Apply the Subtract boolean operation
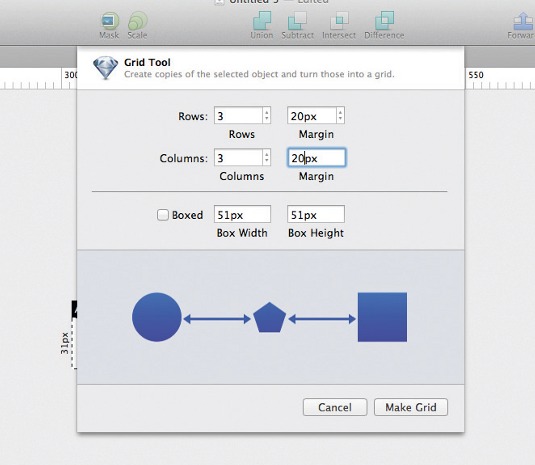Image resolution: width=535 pixels, height=465 pixels. (x=297, y=20)
